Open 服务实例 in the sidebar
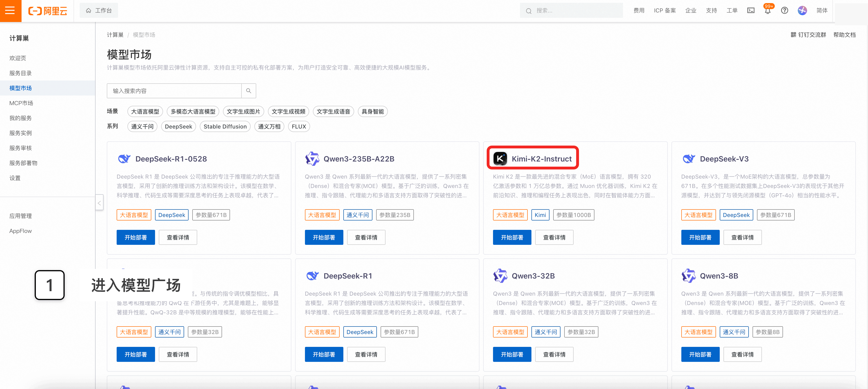868x389 pixels. point(20,133)
